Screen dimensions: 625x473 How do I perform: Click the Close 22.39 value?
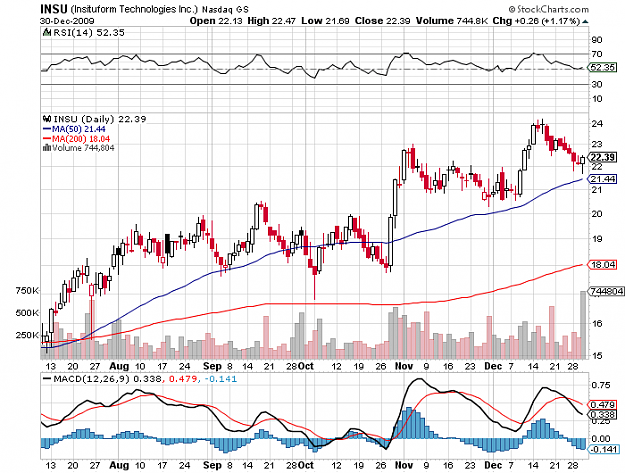[383, 21]
